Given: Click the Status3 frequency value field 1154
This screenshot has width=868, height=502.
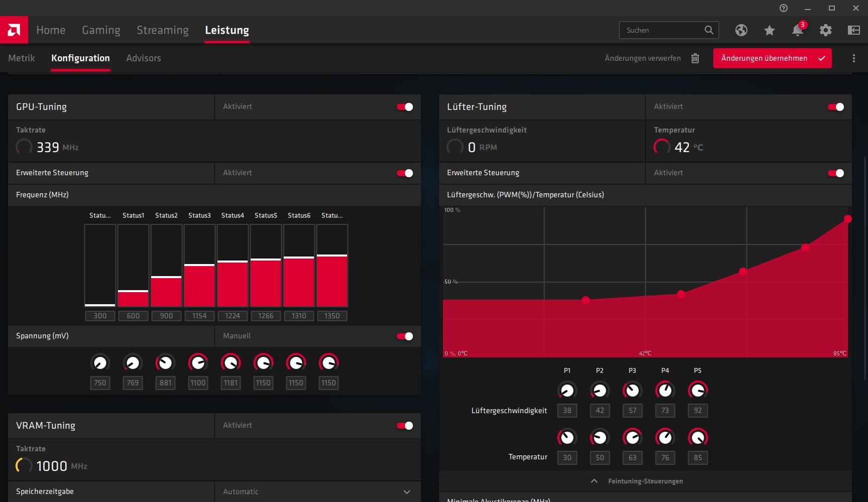Looking at the screenshot, I should pyautogui.click(x=199, y=316).
